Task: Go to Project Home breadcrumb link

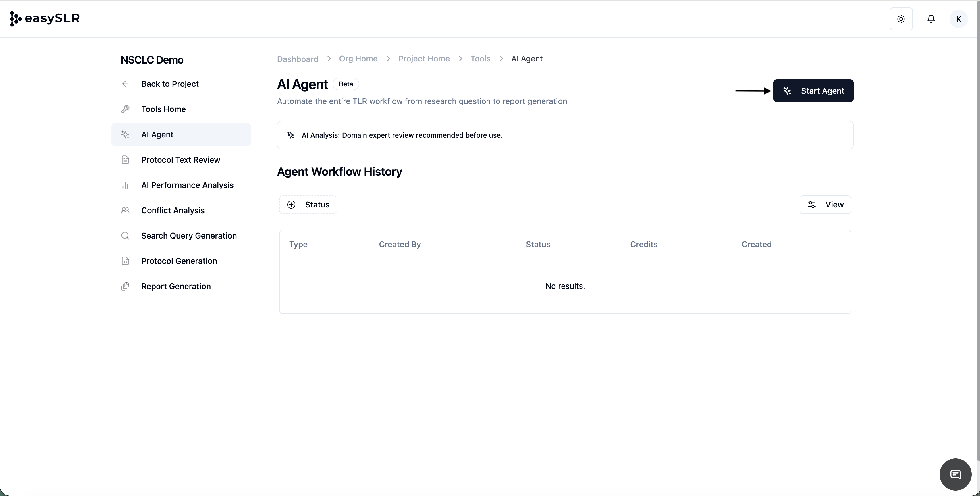Action: (x=424, y=59)
